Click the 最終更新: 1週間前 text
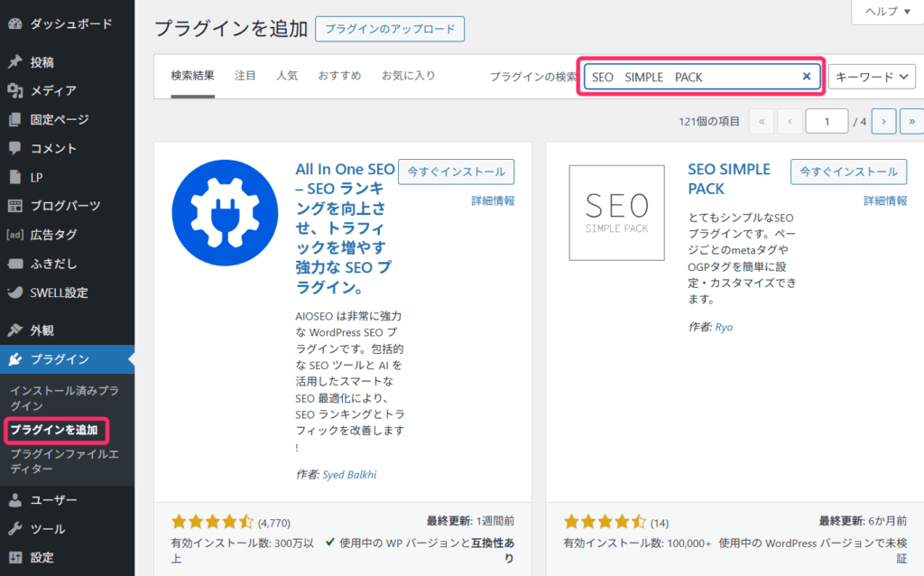The image size is (924, 576). point(470,521)
